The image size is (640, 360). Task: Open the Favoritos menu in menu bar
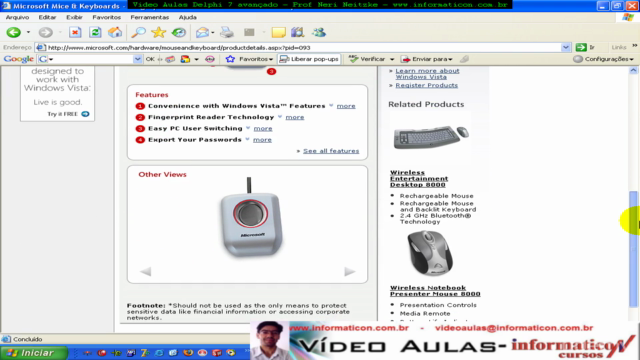(x=107, y=17)
